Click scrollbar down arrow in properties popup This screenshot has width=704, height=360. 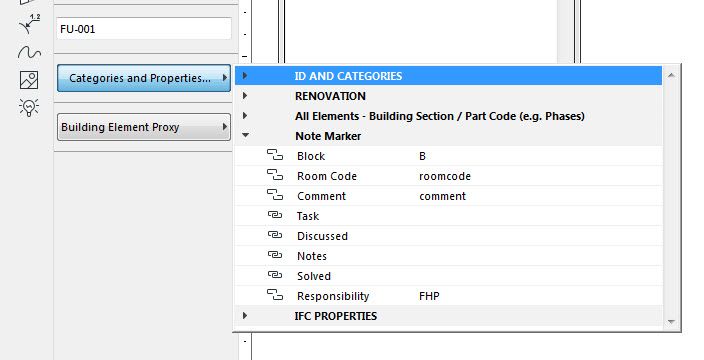[671, 321]
